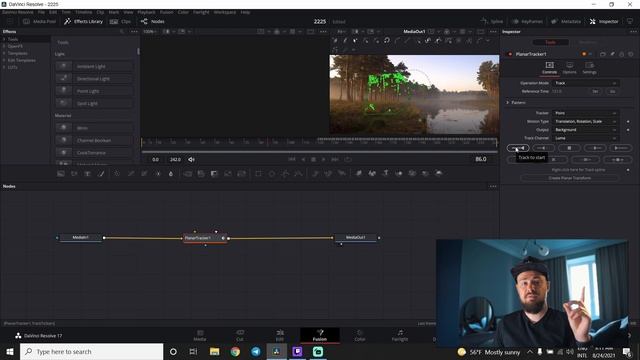Toggle PlanarTracker1 enable switch in Inspector
Viewport: 640px width, 360px height.
pyautogui.click(x=510, y=54)
